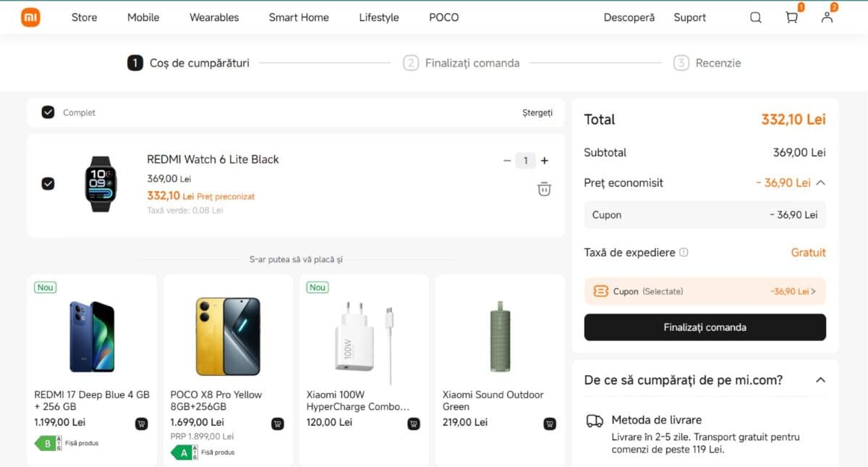Screen dimensions: 868x467
Task: Open the Store menu
Action: tap(84, 17)
